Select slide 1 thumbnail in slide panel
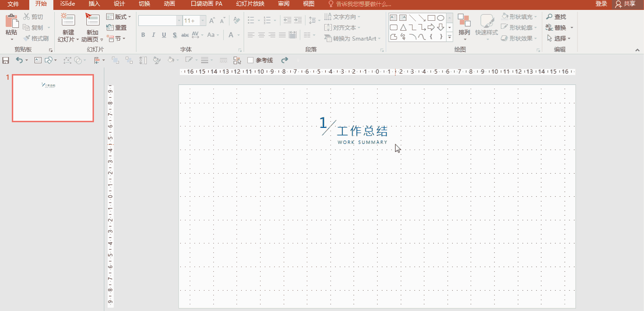 [x=53, y=98]
